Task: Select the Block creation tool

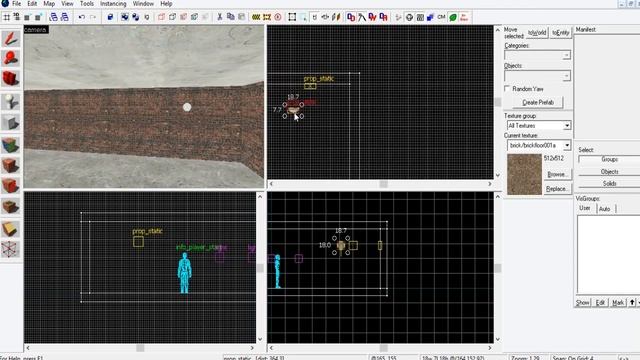Action: [x=10, y=122]
